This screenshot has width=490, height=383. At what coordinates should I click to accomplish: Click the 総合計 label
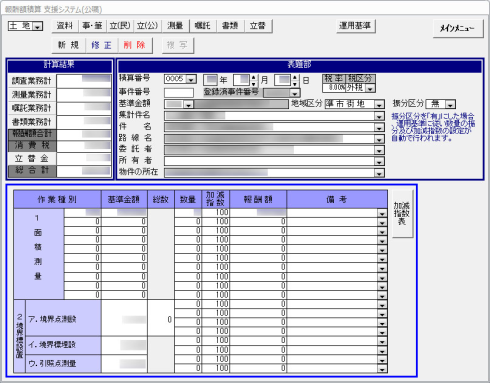coord(32,171)
